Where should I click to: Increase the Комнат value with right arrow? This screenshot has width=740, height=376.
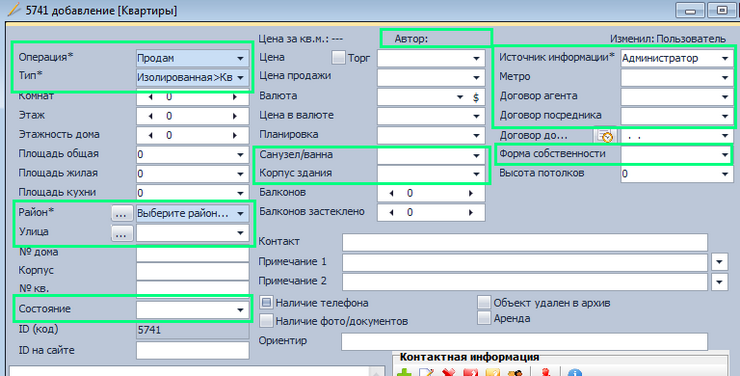[x=235, y=97]
